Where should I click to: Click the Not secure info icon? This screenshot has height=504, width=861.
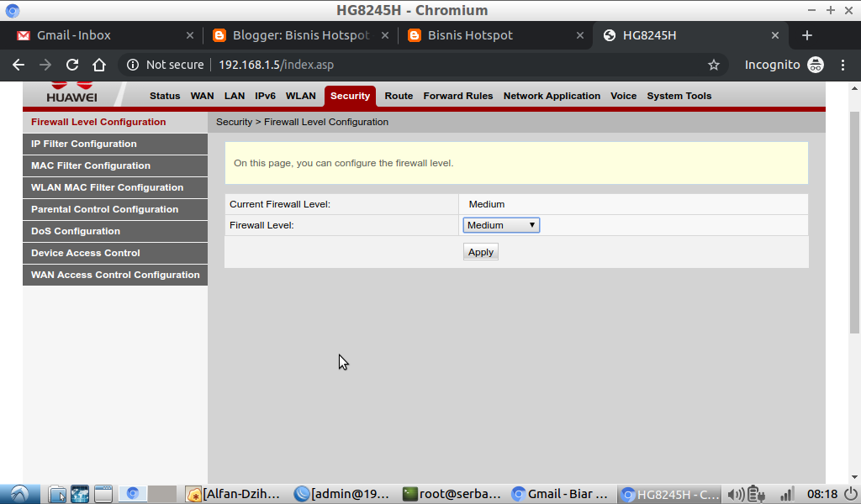[x=133, y=64]
